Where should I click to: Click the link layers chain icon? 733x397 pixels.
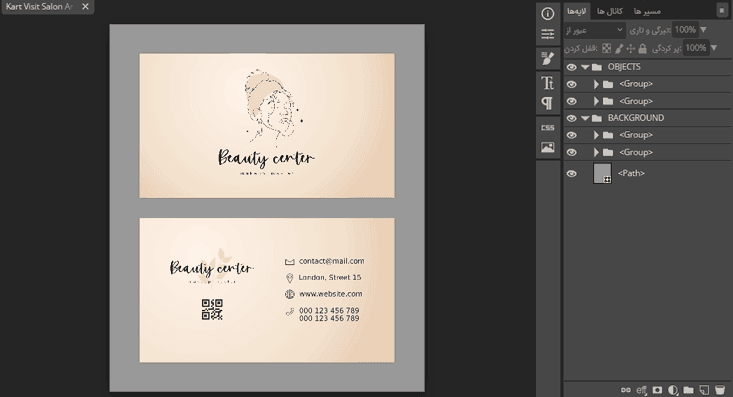click(x=625, y=390)
